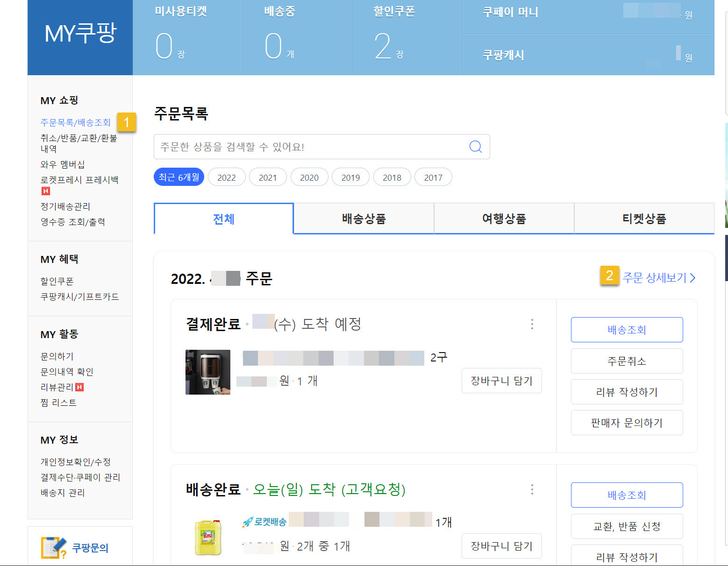Image resolution: width=728 pixels, height=566 pixels.
Task: Switch to the 티켓상품 tab
Action: pos(644,219)
